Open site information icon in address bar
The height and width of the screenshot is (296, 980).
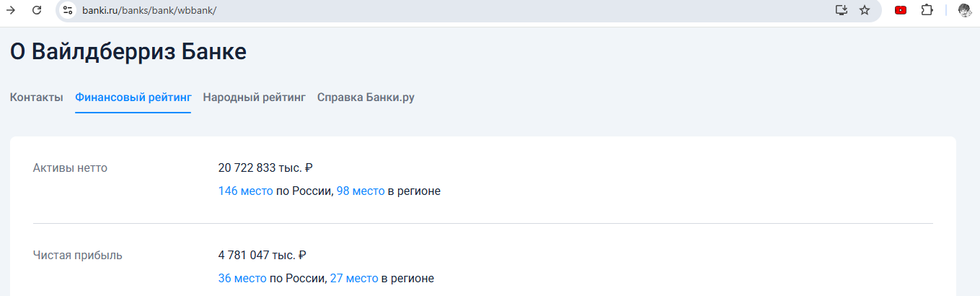coord(68,10)
